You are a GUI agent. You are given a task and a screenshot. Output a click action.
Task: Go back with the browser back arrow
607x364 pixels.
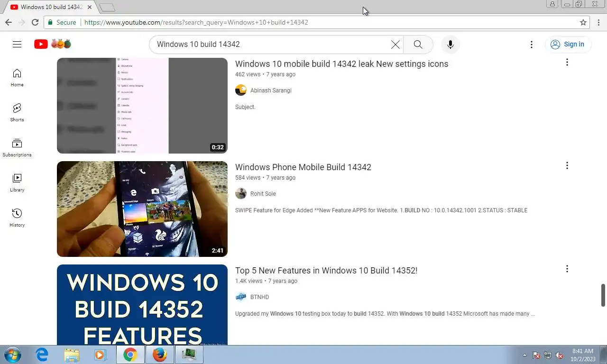9,22
